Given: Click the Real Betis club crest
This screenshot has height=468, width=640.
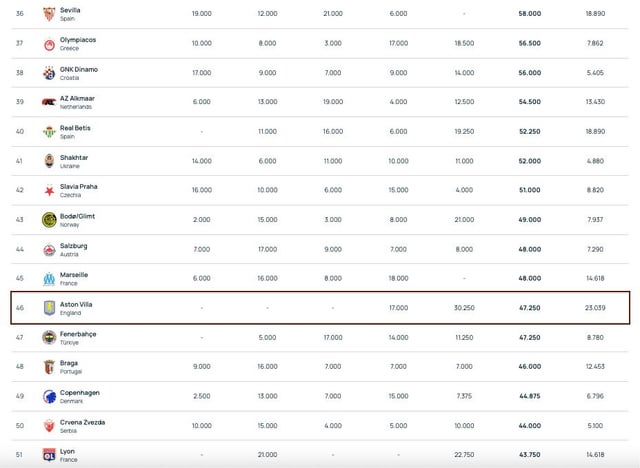Looking at the screenshot, I should 48,131.
